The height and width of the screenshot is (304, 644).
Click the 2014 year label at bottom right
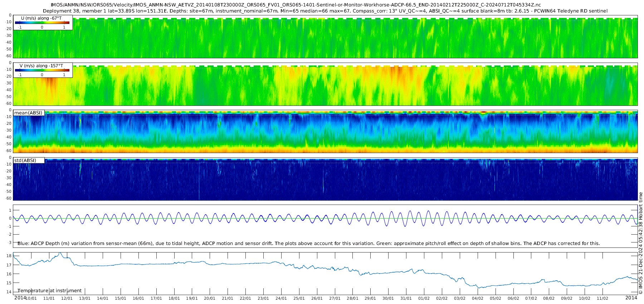pos(631,298)
